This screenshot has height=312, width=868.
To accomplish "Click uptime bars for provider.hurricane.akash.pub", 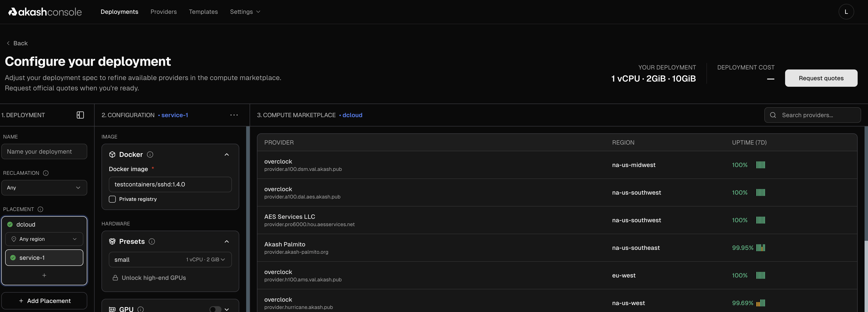I will click(760, 303).
